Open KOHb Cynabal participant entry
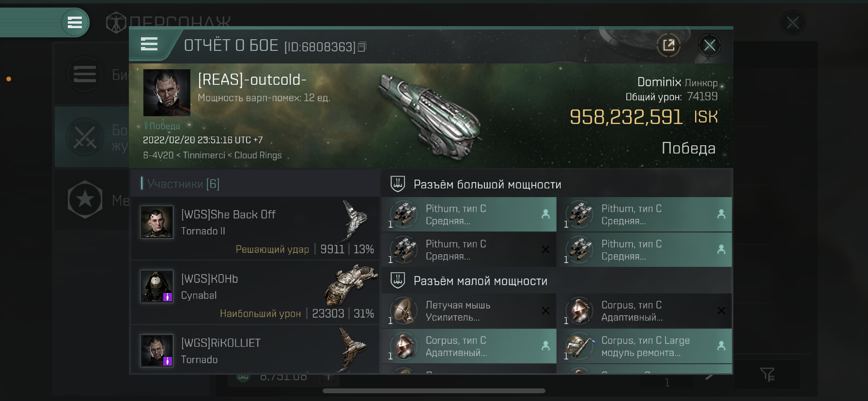The image size is (868, 401). pos(255,292)
